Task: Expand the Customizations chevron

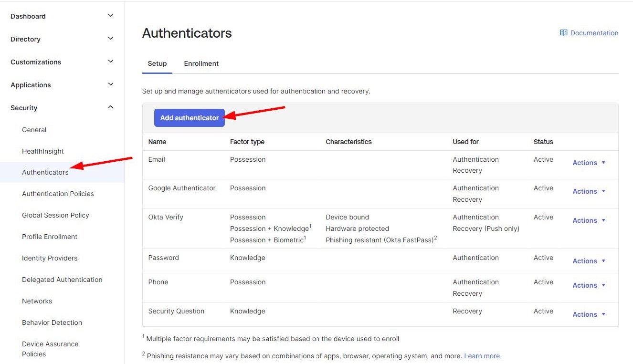Action: (x=111, y=62)
